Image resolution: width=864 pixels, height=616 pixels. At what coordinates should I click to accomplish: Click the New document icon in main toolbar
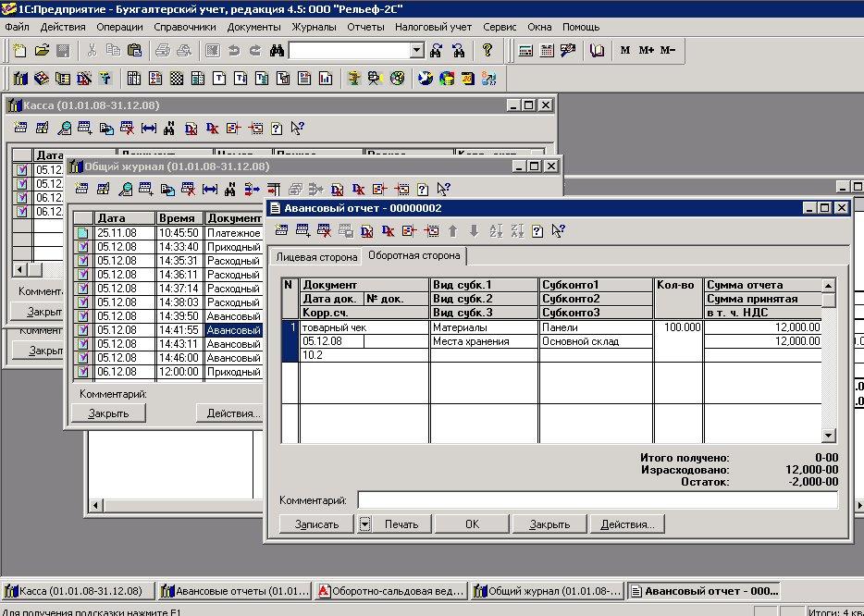click(19, 51)
